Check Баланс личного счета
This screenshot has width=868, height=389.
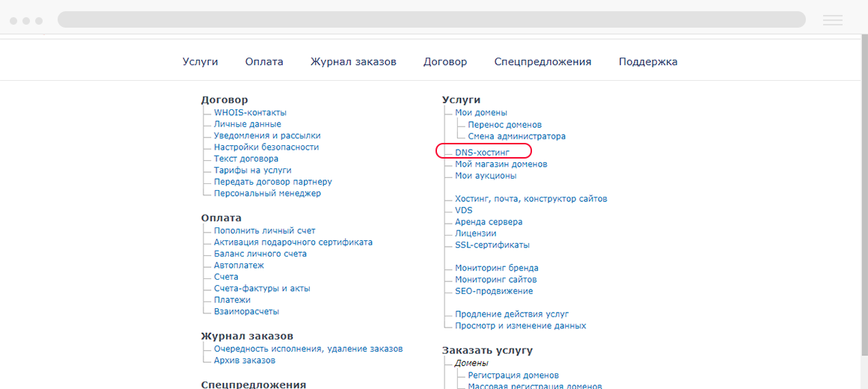point(260,254)
